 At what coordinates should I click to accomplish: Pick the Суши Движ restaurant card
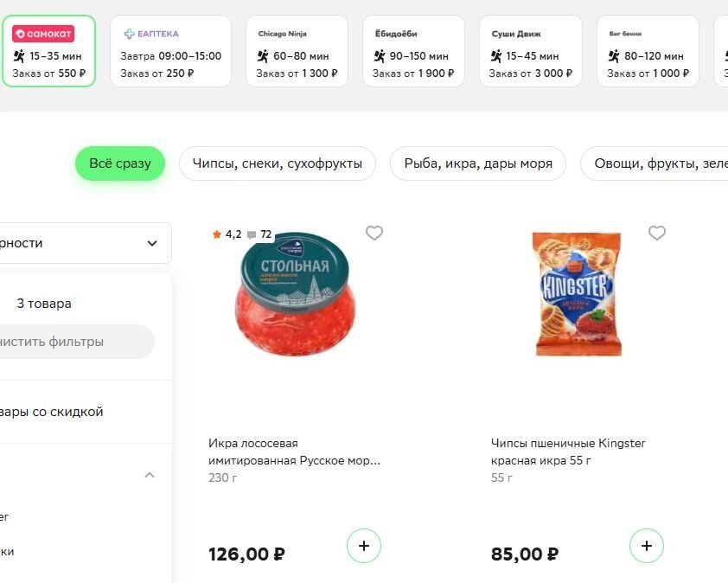pyautogui.click(x=530, y=51)
